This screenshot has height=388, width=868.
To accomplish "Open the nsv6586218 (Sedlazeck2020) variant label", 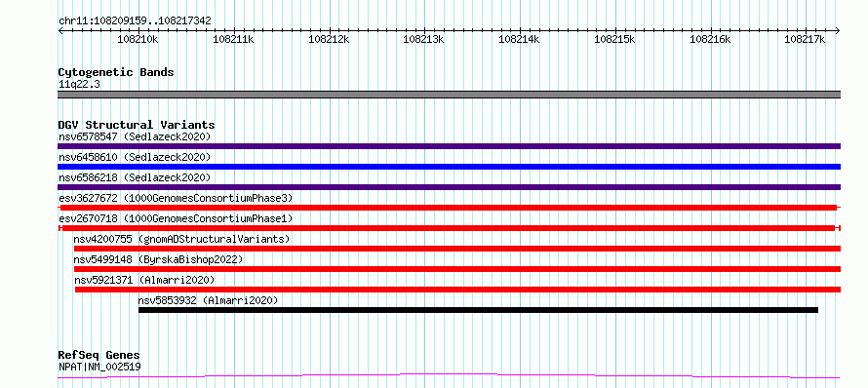I will (135, 177).
